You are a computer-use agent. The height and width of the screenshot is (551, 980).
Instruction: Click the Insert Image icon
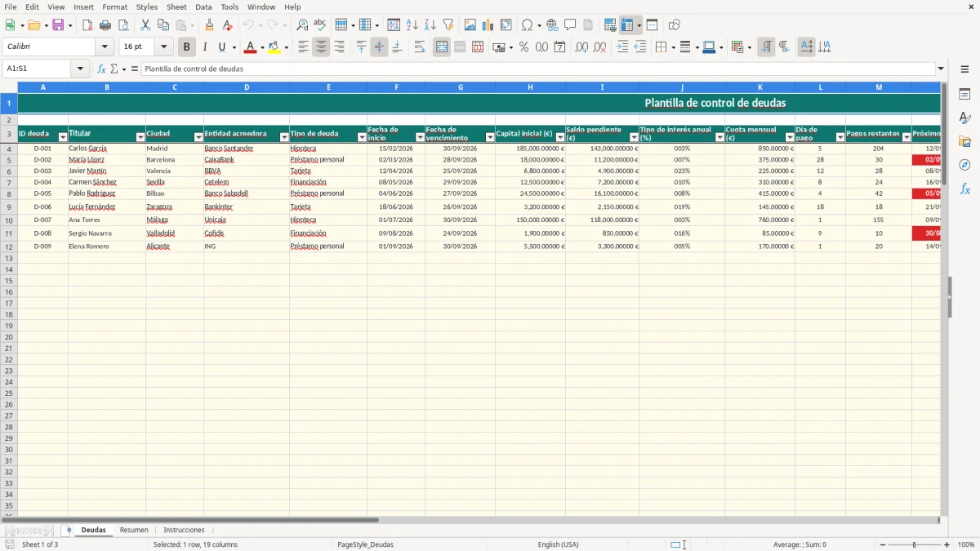[470, 25]
